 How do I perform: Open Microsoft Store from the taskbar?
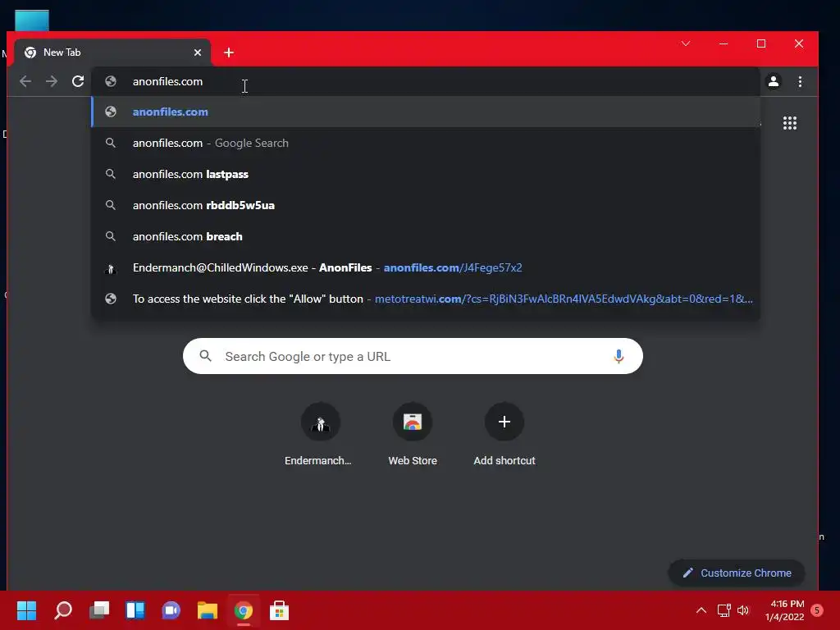(x=279, y=610)
